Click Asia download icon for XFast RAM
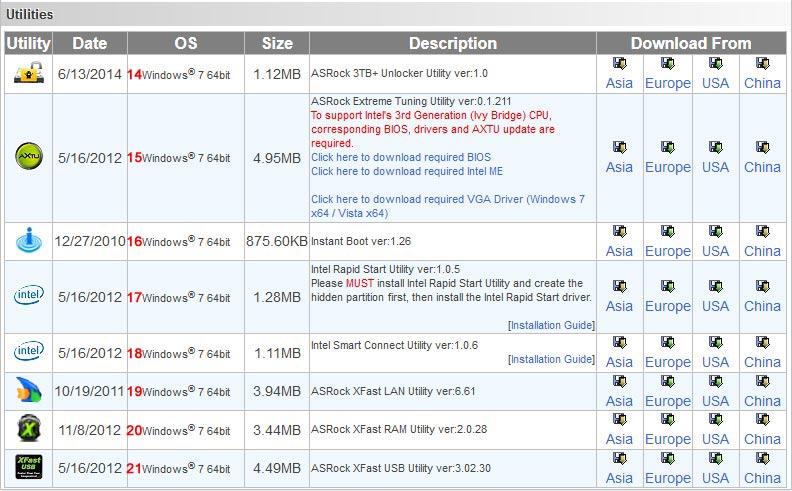The image size is (792, 491). [x=619, y=419]
